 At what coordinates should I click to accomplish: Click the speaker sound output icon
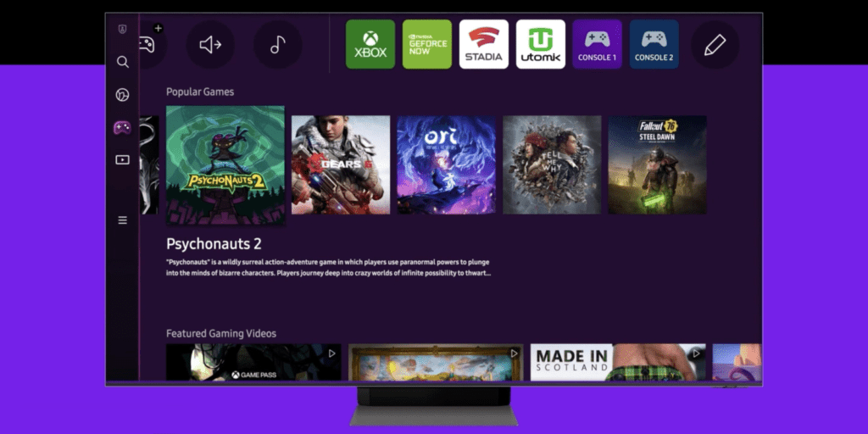point(210,45)
